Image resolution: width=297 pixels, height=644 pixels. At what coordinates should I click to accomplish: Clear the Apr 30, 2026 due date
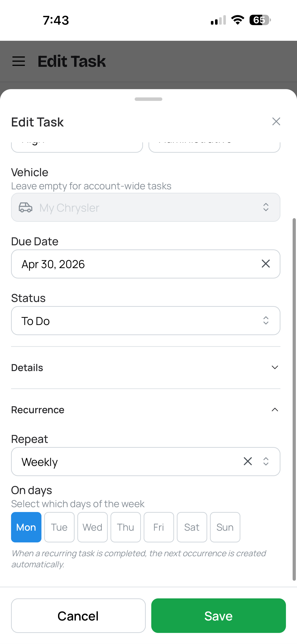[265, 264]
